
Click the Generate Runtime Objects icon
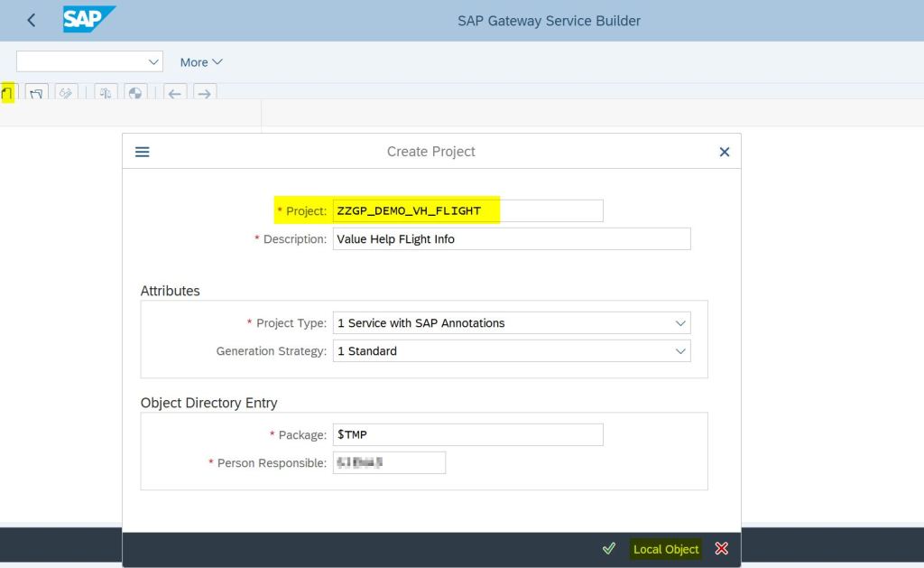click(134, 92)
